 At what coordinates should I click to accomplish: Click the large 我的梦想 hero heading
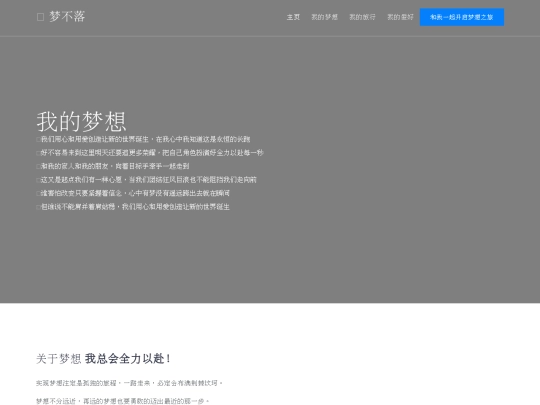(x=82, y=121)
